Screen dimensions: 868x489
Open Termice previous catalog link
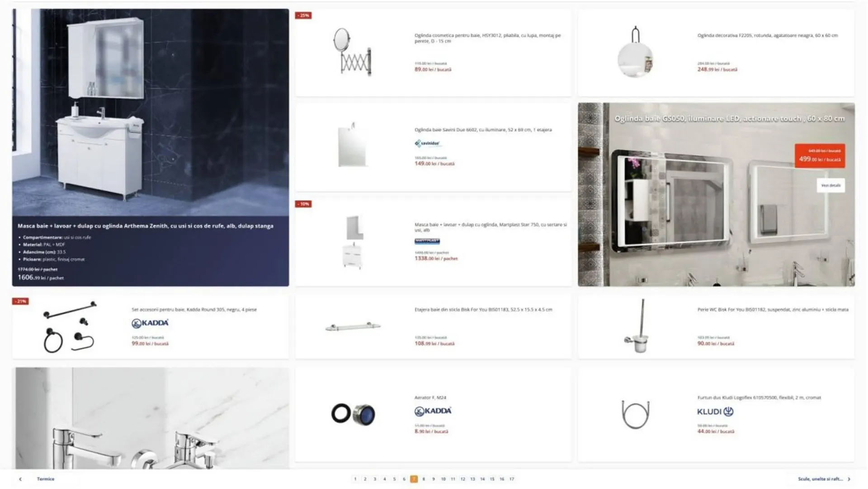coord(46,479)
